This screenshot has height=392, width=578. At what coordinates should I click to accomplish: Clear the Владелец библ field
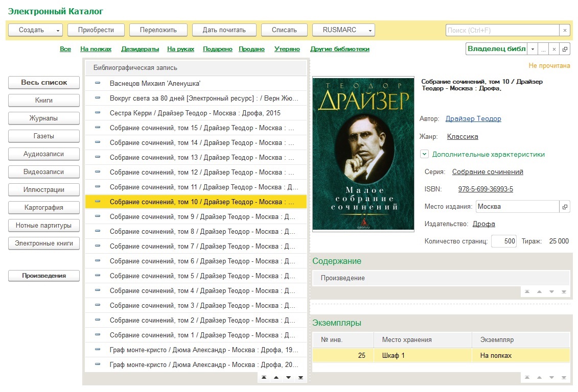[554, 49]
